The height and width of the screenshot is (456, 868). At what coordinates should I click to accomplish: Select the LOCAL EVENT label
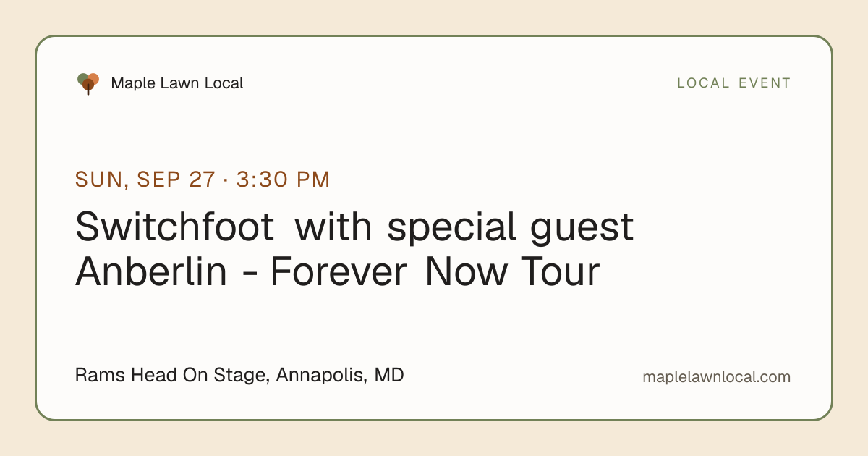(734, 83)
